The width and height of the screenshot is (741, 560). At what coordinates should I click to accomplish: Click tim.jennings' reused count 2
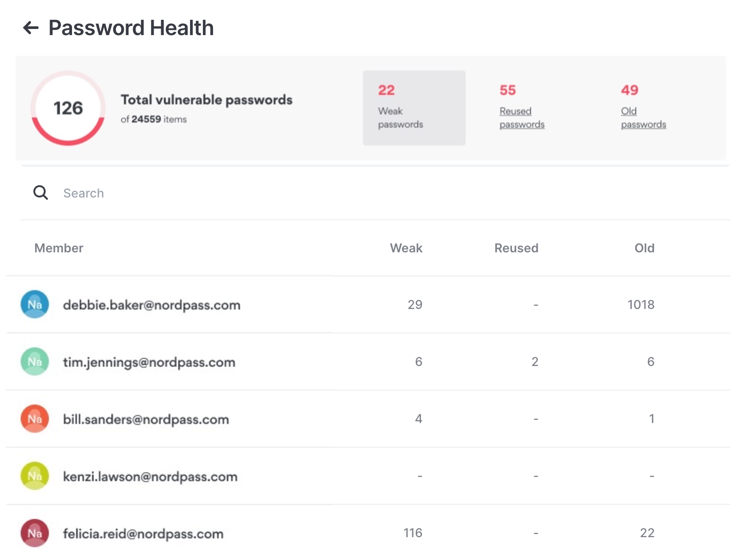coord(535,362)
